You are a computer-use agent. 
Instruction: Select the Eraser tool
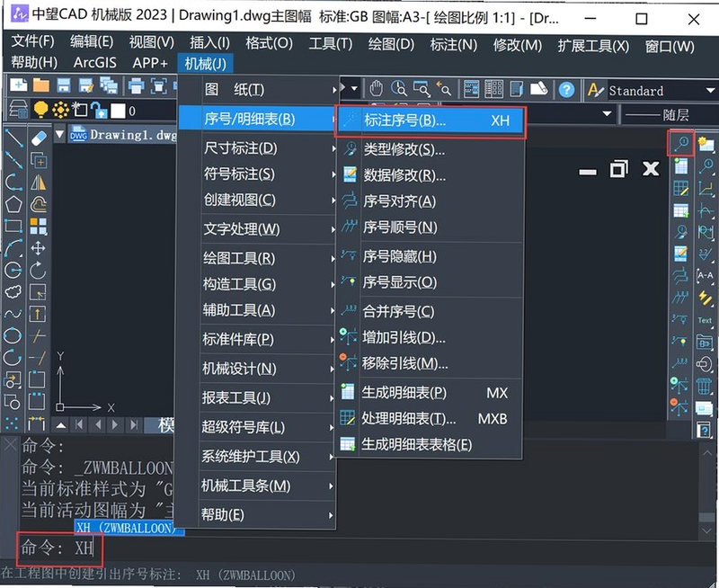pyautogui.click(x=39, y=138)
